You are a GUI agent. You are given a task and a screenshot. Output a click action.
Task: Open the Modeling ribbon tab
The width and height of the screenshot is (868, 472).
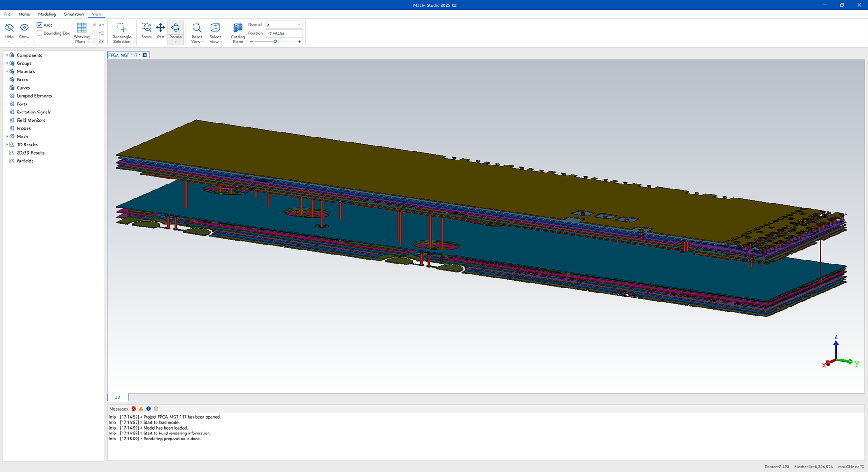click(x=47, y=14)
